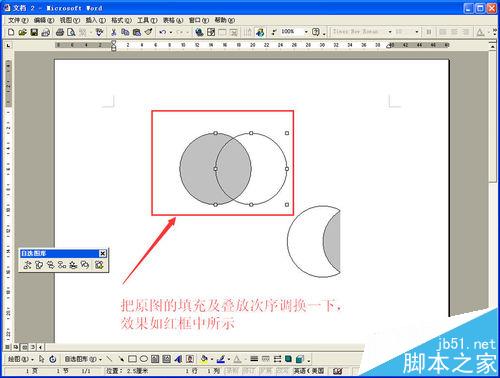Insert a Text Box from the Drawing toolbar

(x=155, y=359)
